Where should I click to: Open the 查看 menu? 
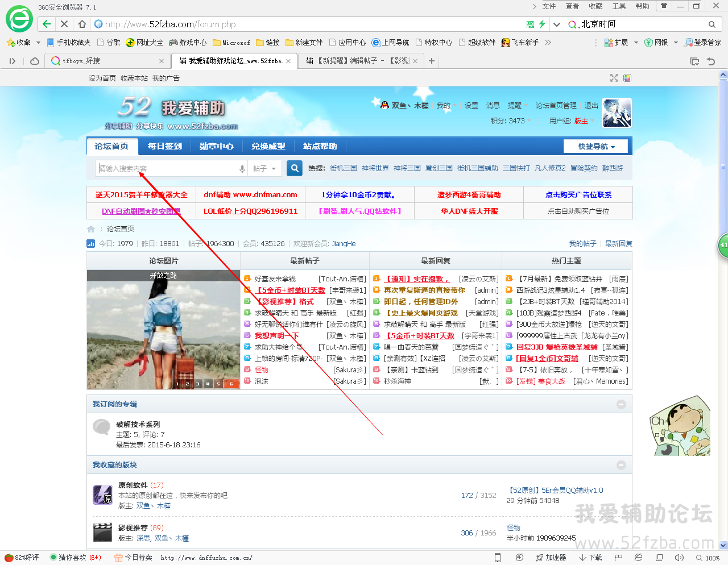click(x=572, y=6)
